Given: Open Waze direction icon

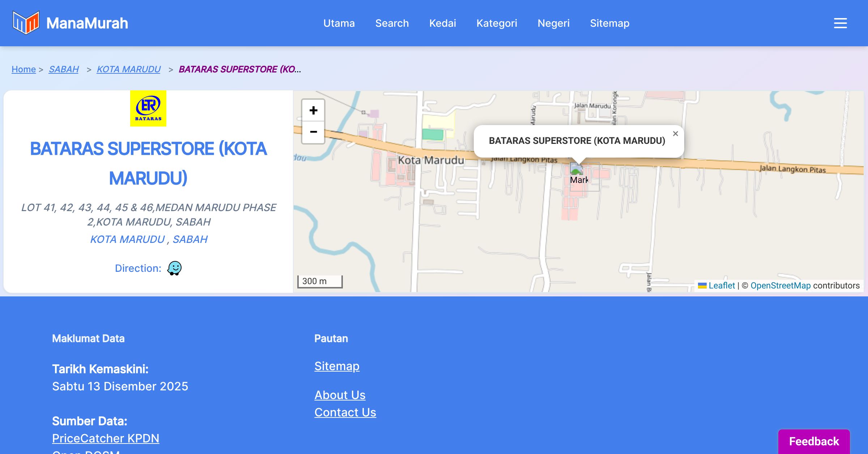Looking at the screenshot, I should point(174,268).
